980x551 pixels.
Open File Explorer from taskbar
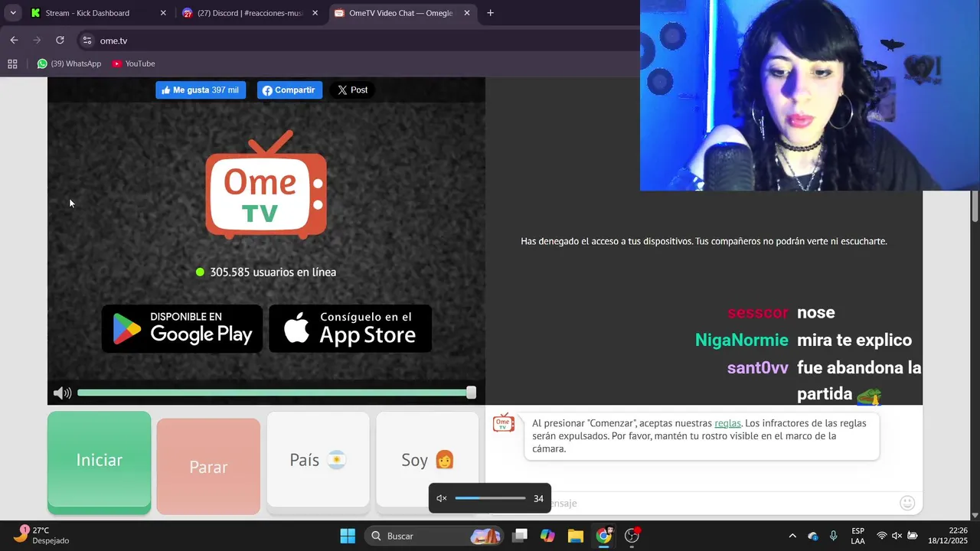coord(576,536)
